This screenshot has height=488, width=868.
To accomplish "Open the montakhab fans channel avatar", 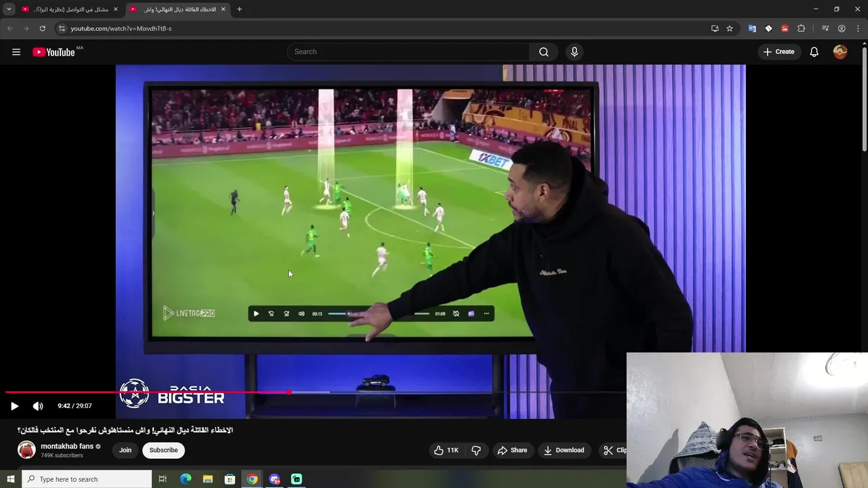I will (26, 450).
